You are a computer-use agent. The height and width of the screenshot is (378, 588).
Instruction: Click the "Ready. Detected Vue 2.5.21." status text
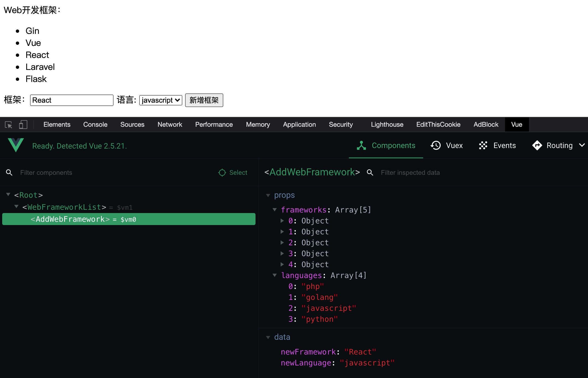79,146
